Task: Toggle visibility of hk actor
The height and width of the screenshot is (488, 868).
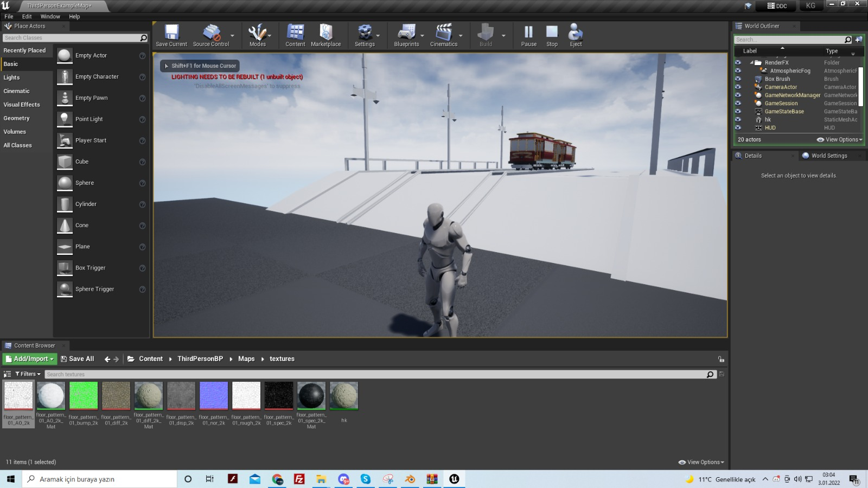Action: click(738, 119)
